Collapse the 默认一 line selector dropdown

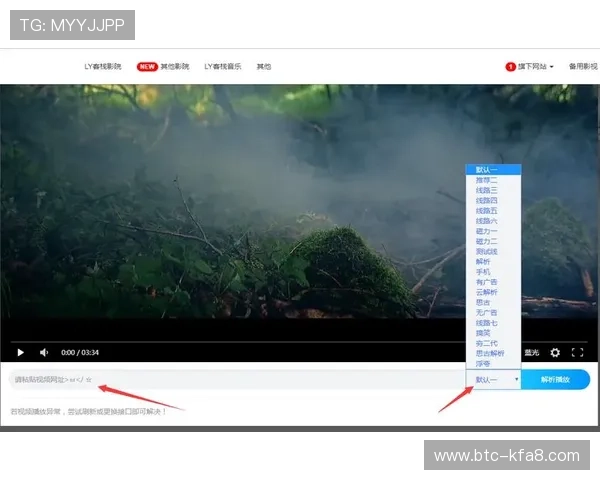coord(496,380)
